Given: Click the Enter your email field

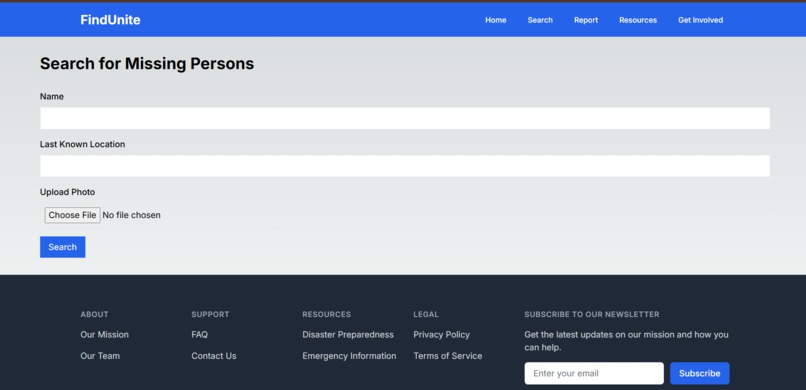Looking at the screenshot, I should click(x=594, y=374).
